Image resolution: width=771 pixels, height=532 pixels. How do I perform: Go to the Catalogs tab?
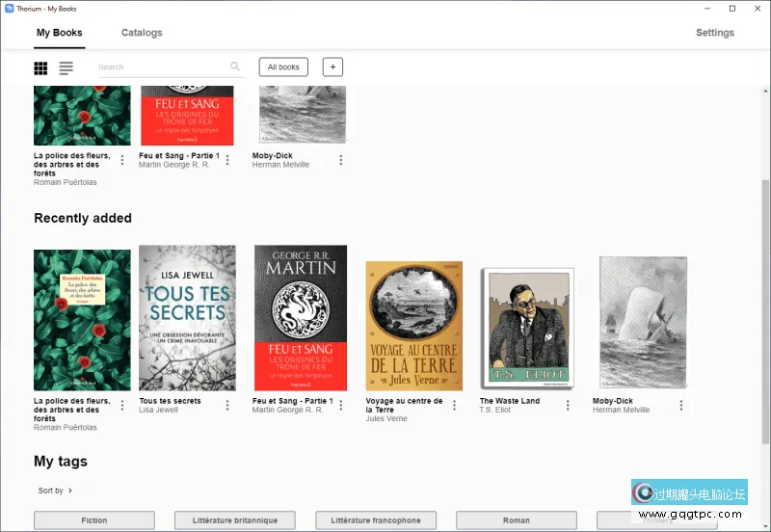coord(142,33)
